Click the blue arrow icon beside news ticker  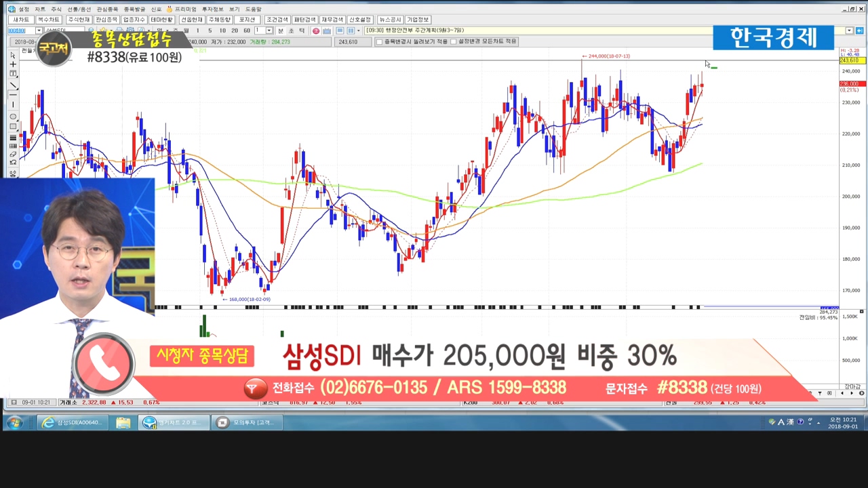coord(859,30)
